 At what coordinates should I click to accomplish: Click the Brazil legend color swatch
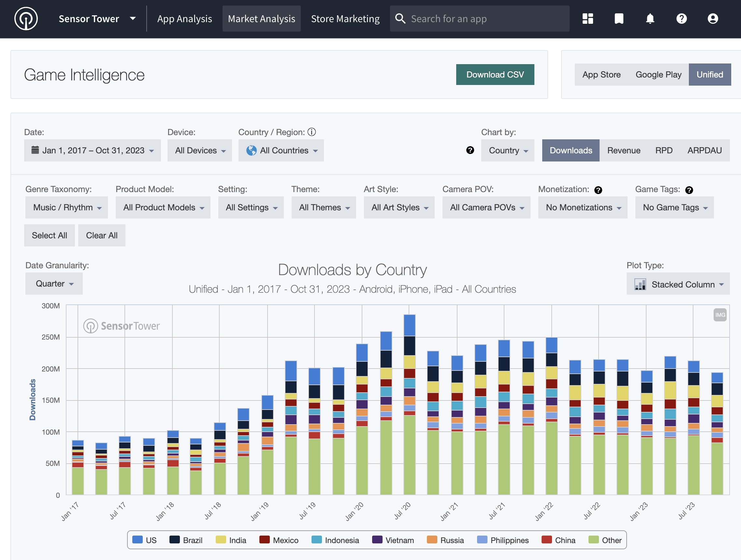175,539
